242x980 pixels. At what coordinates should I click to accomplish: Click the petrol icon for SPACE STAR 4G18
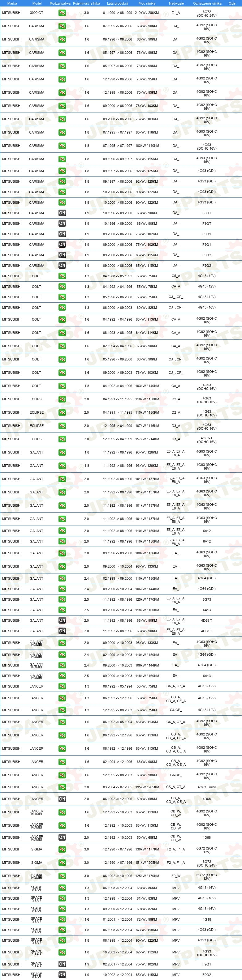click(x=62, y=919)
